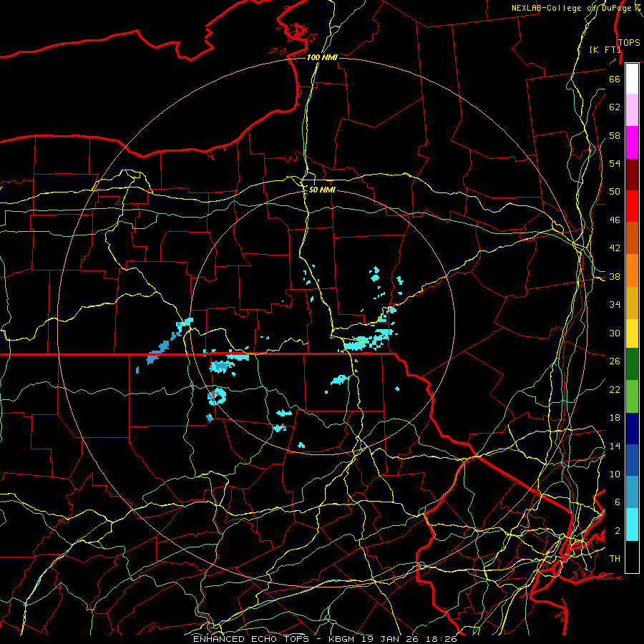Click the "30" legend value

click(x=615, y=333)
